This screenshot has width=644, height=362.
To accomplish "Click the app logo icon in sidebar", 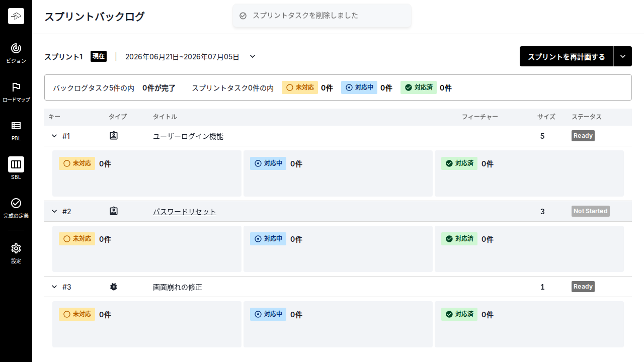I will click(x=16, y=16).
